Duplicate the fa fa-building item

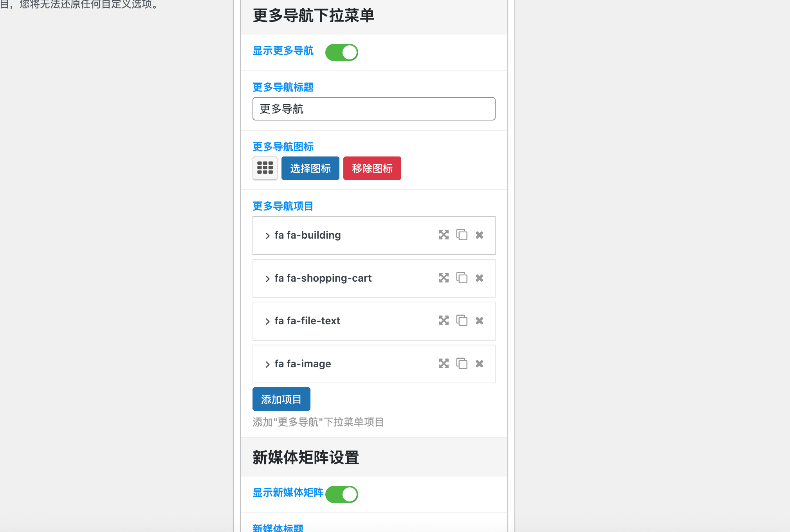pos(462,235)
